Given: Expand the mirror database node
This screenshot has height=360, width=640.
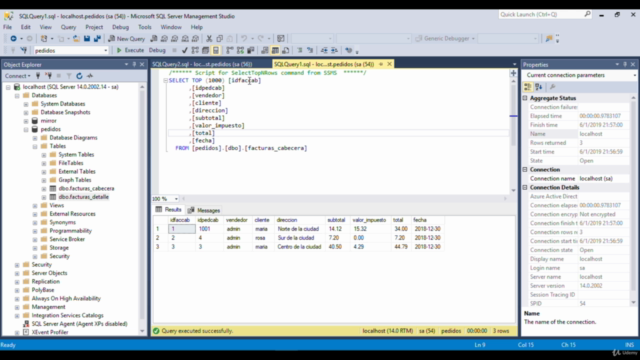Looking at the screenshot, I should point(26,121).
